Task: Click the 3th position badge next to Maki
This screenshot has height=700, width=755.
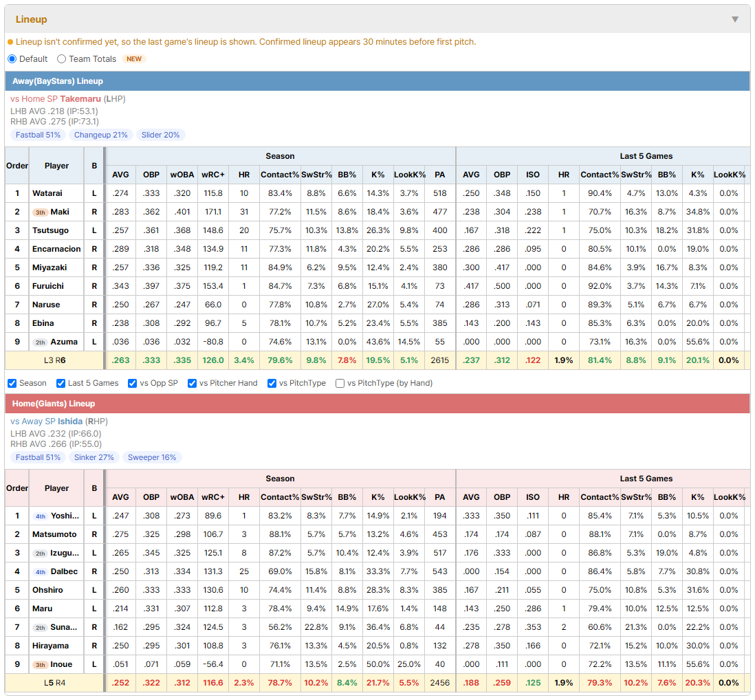Action: point(41,212)
